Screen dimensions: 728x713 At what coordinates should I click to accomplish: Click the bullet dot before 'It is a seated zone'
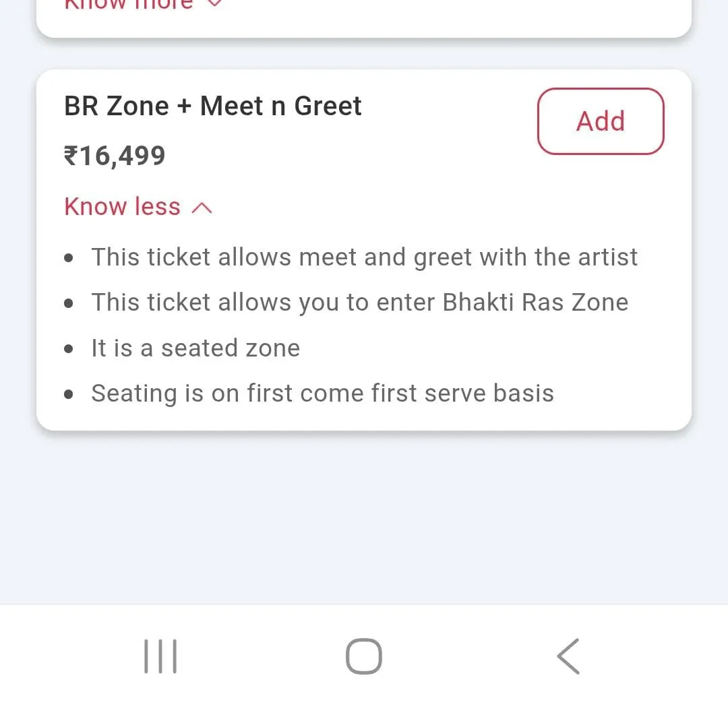(69, 350)
